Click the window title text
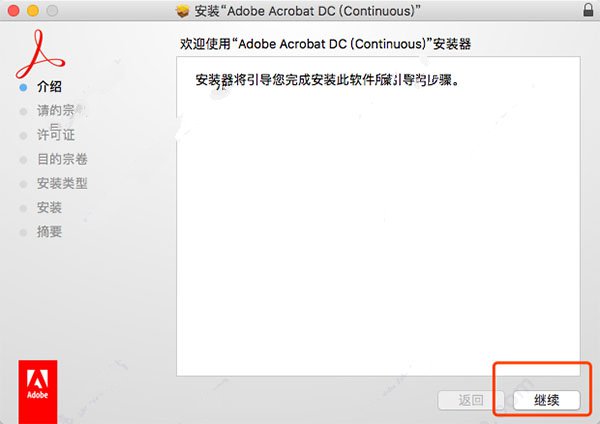 coord(307,11)
